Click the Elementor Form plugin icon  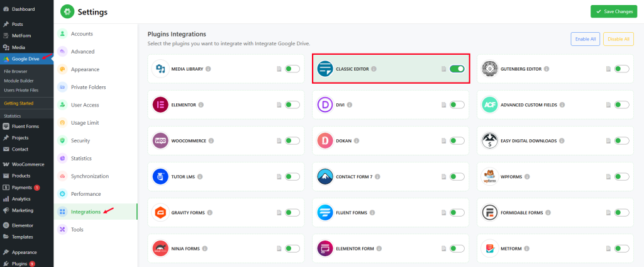[x=325, y=249]
